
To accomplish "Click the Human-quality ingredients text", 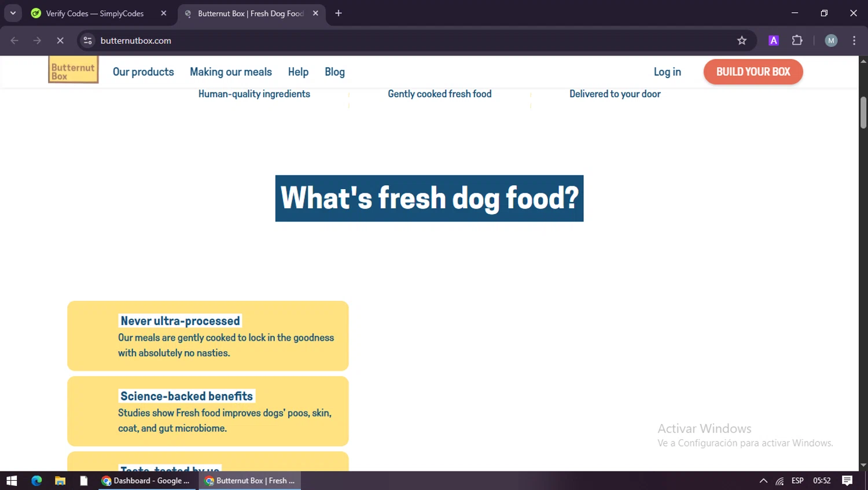I will click(254, 94).
